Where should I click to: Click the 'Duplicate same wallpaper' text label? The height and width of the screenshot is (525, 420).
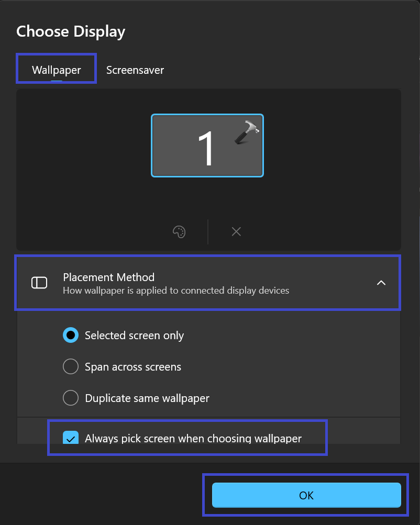tap(147, 398)
